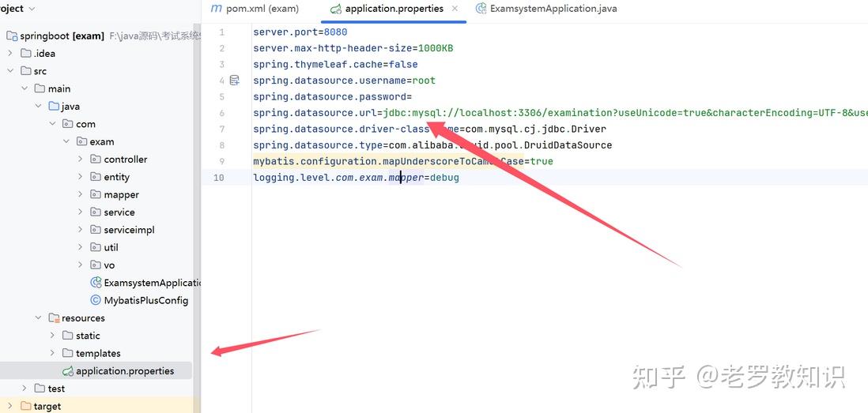Viewport: 868px width, 413px height.
Task: Click the database gutter icon on line 4
Action: click(235, 81)
